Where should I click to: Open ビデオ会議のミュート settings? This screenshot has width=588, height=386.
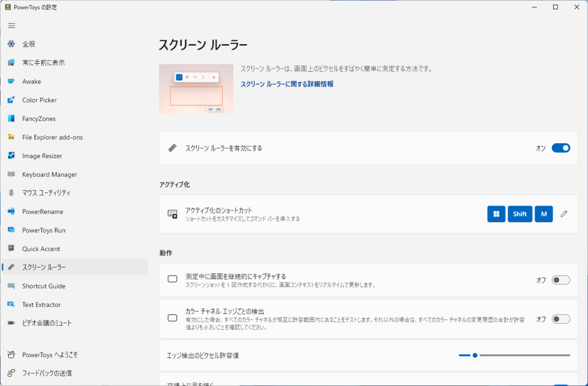(x=75, y=323)
